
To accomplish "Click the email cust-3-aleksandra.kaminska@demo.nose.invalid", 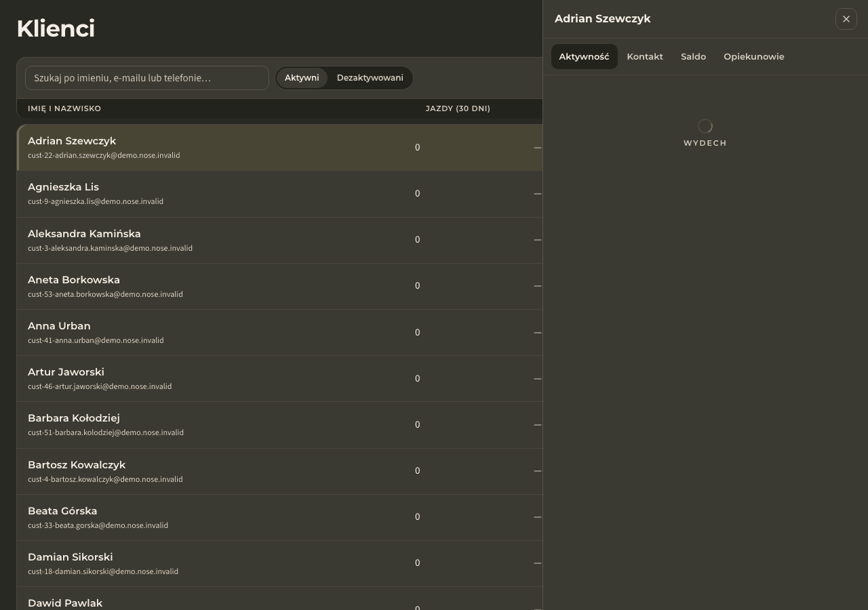I will [110, 248].
